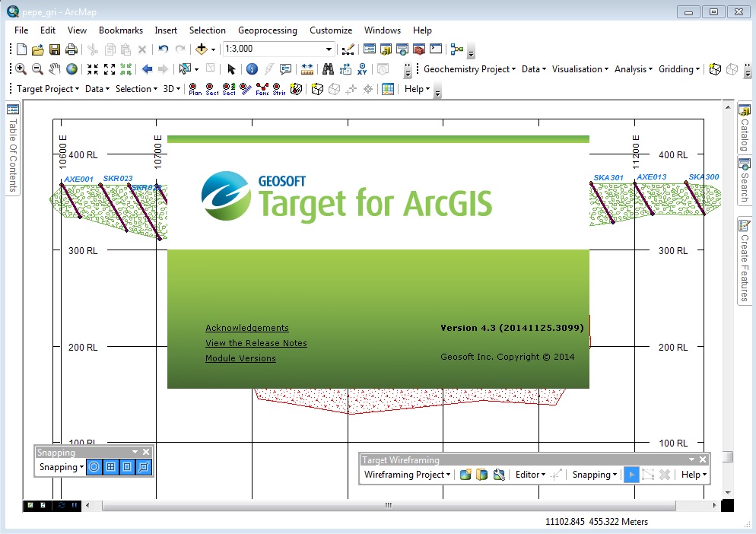This screenshot has width=756, height=534.
Task: Open Table Of Contents side tab
Action: coord(13,148)
